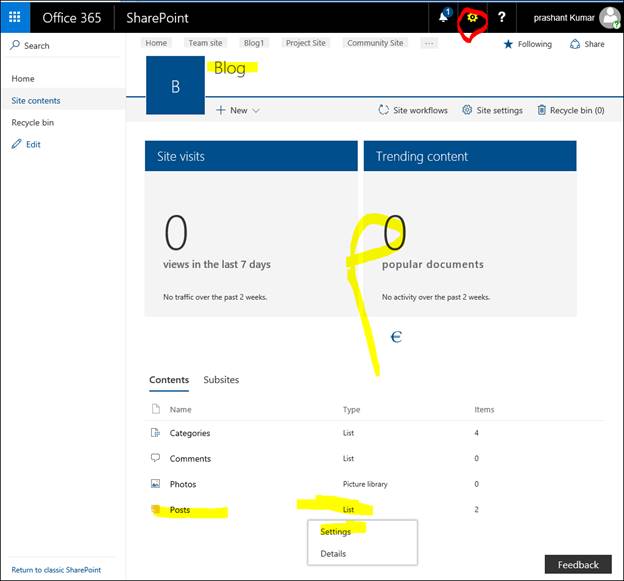Click the Feedback button
Viewport: 624px width, 581px height.
[x=578, y=564]
